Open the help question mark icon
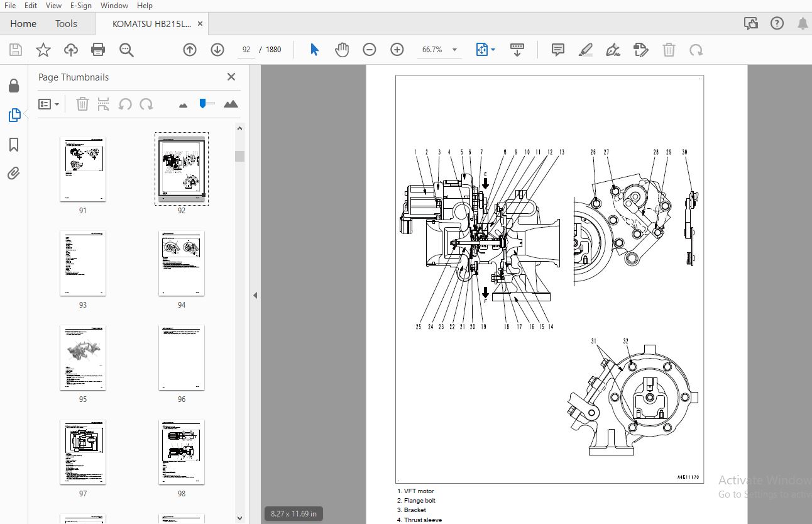This screenshot has width=812, height=524. tap(777, 24)
